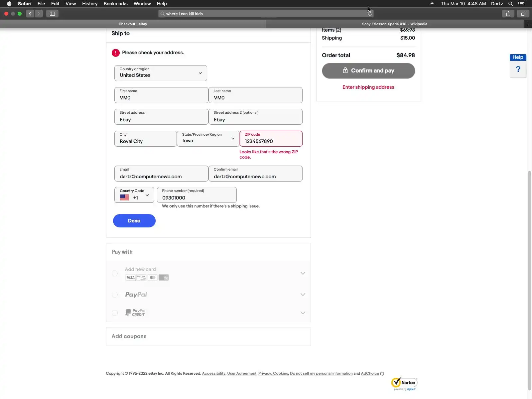Show all tabs overview icon

pyautogui.click(x=523, y=14)
